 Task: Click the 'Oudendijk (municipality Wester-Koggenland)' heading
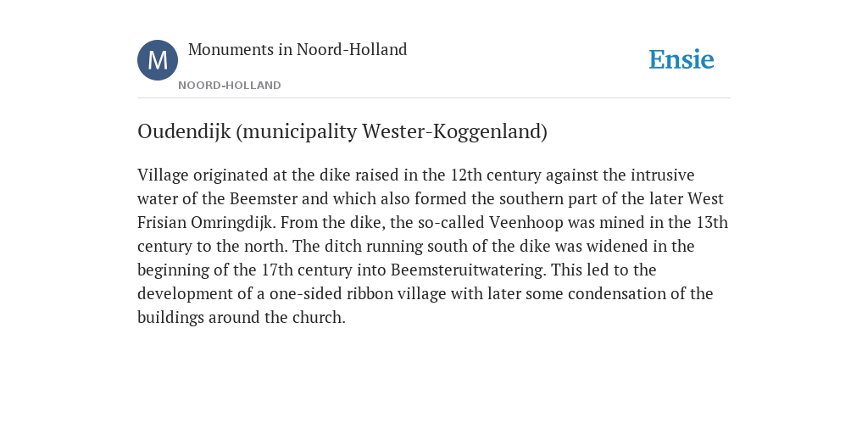point(342,131)
